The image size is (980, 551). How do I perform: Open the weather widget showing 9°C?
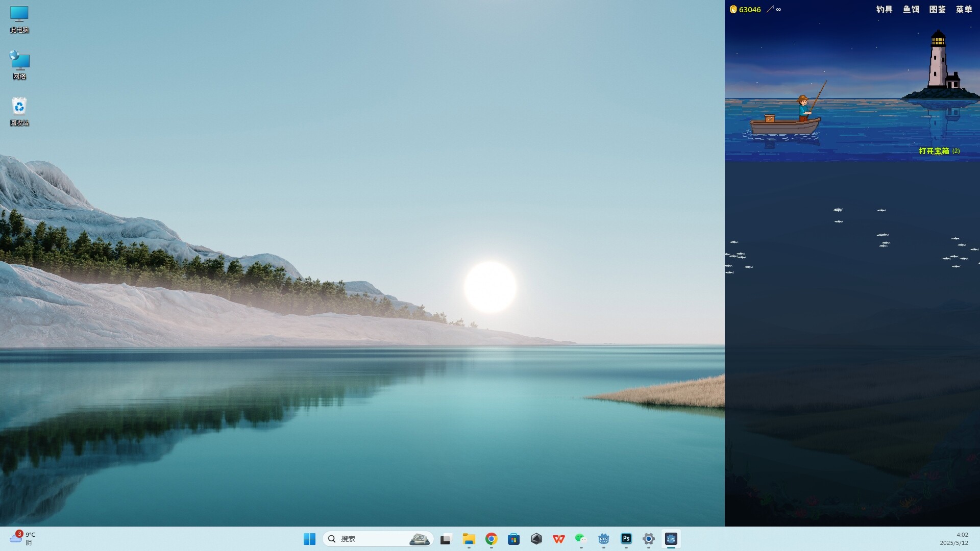tap(22, 538)
